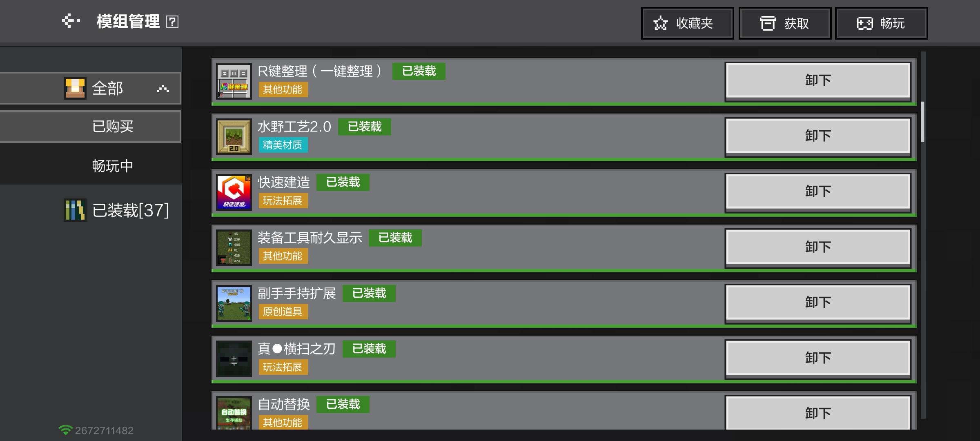The width and height of the screenshot is (980, 441).
Task: Click the back arrow icon beside 模组管理
Action: [71, 21]
